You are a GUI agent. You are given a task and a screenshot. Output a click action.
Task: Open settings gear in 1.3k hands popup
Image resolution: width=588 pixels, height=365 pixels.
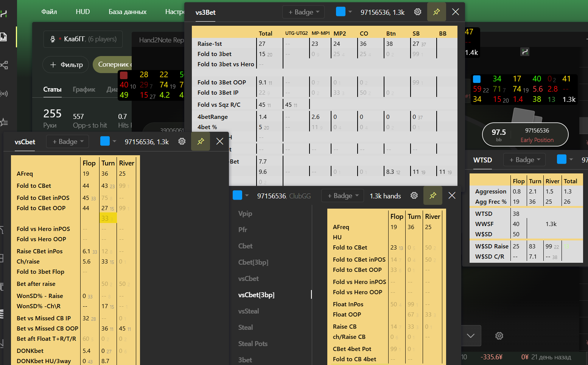[x=414, y=195]
